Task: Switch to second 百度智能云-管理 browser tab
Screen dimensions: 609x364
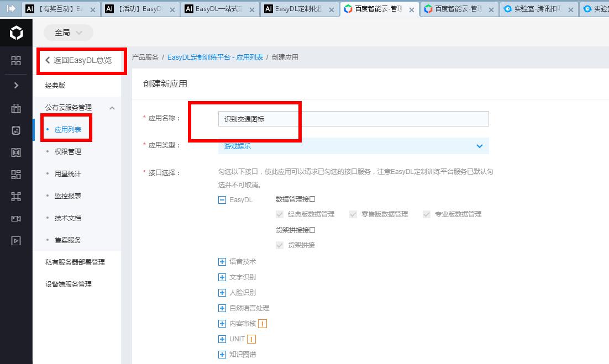Action: click(x=459, y=9)
